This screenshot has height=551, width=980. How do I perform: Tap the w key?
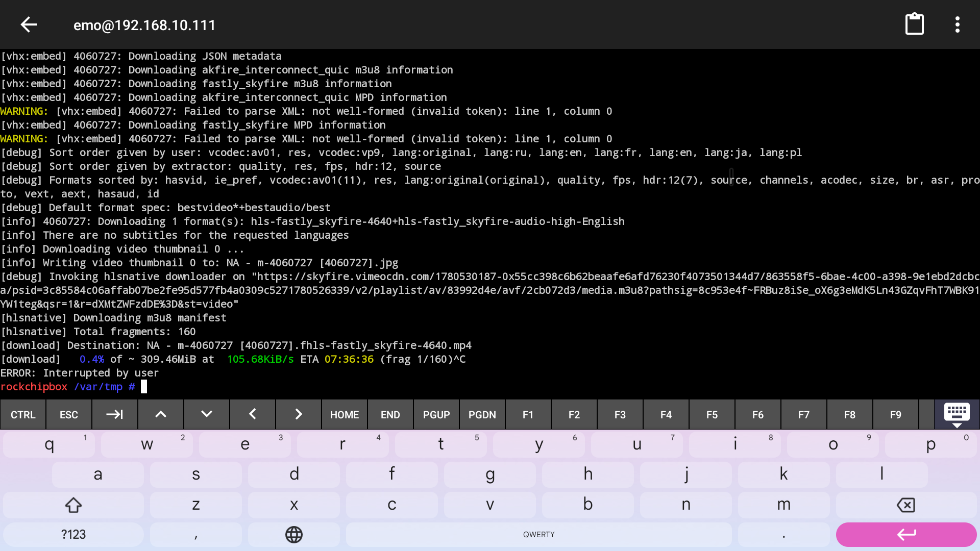(147, 444)
